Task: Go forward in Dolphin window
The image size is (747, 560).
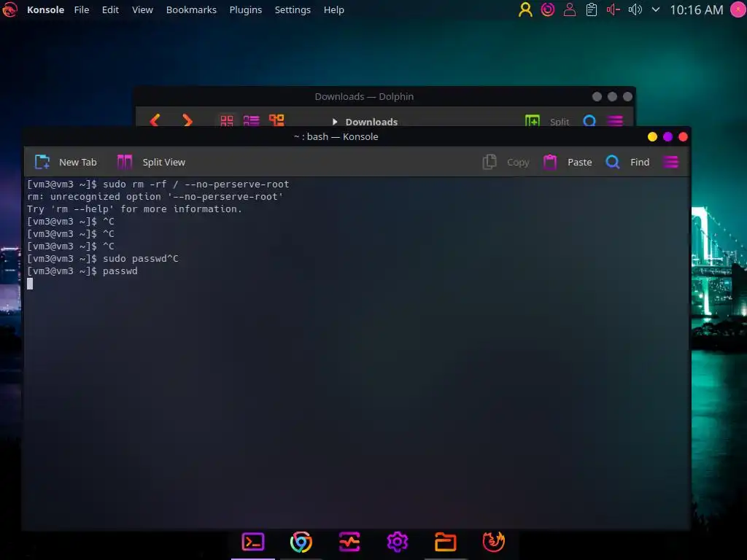Action: tap(187, 120)
